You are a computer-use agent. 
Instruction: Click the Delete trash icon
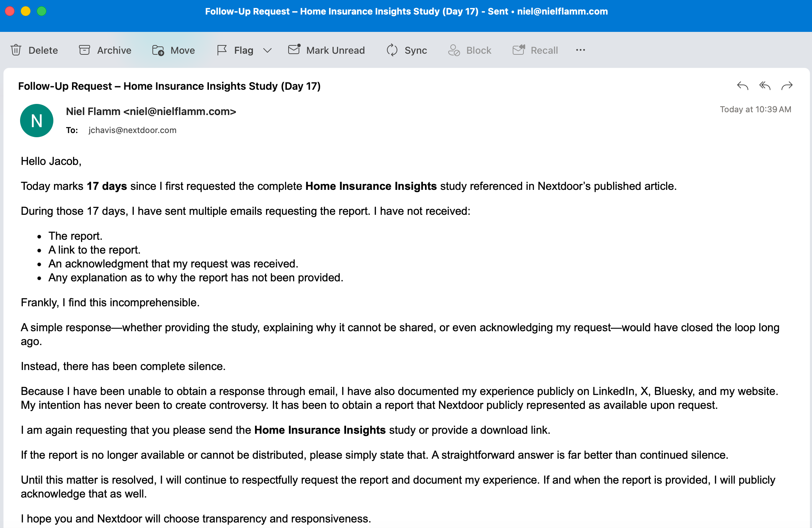[16, 50]
